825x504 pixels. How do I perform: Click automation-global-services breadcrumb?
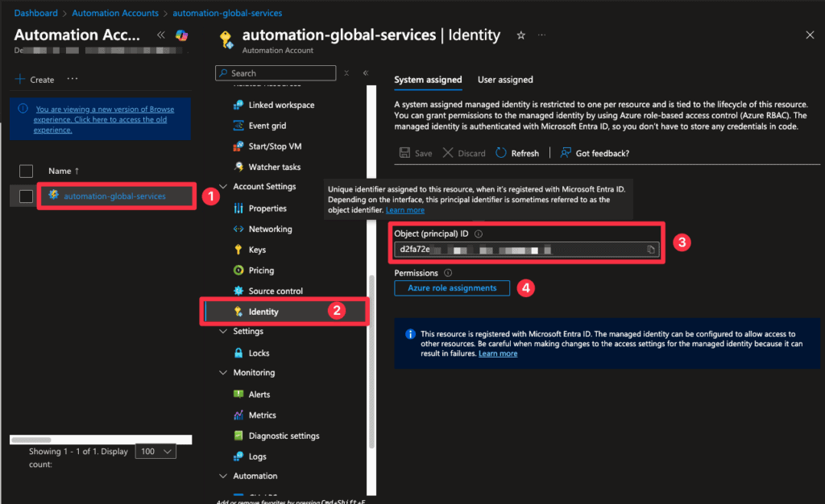tap(227, 13)
